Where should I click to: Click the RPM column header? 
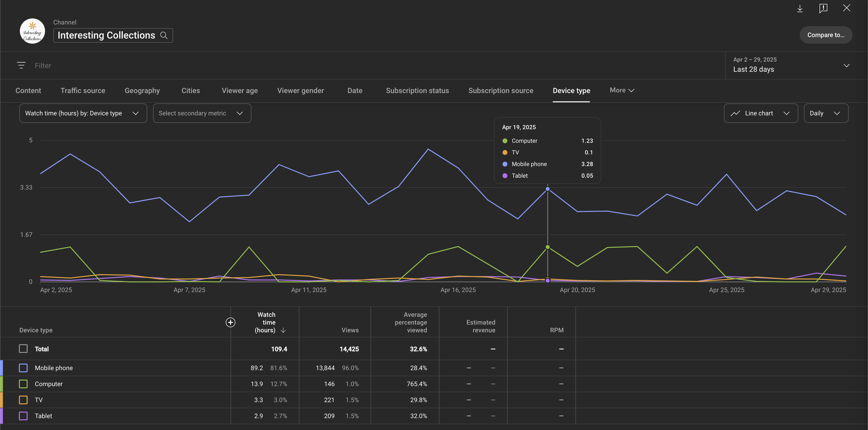pos(557,330)
